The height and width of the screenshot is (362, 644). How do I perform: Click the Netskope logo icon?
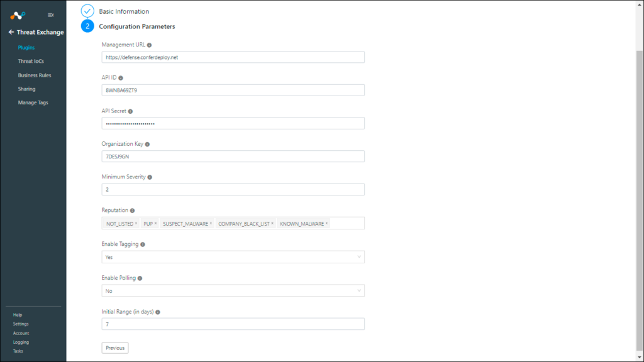click(18, 16)
